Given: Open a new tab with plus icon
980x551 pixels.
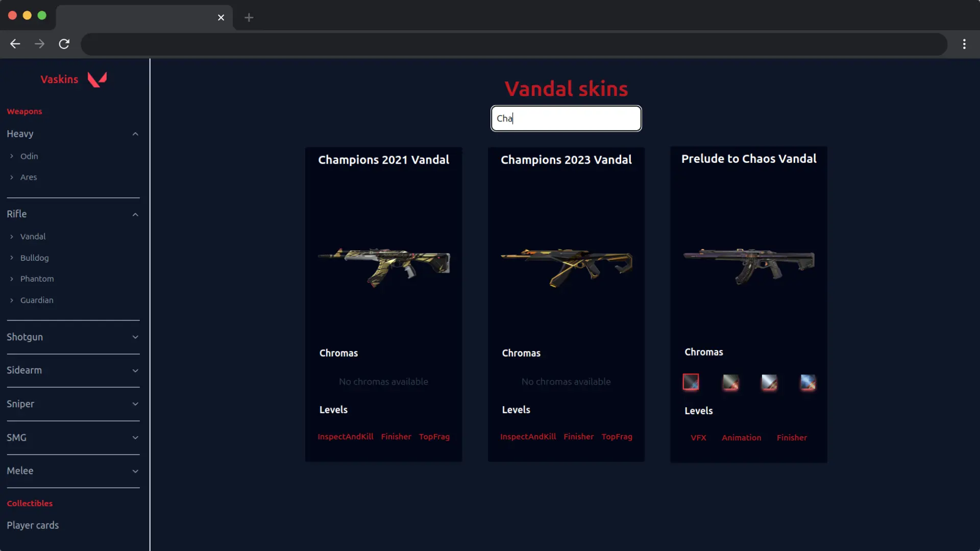Looking at the screenshot, I should point(249,17).
